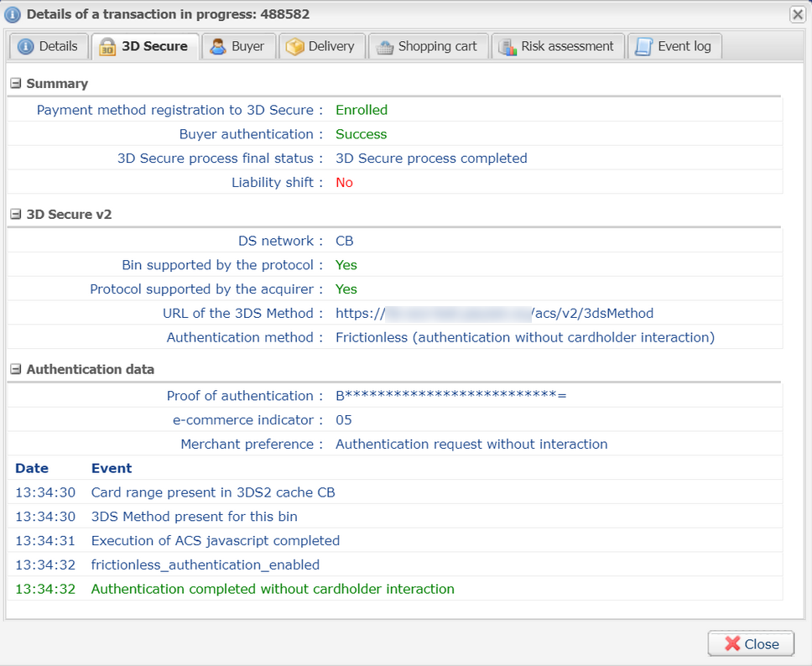Click the Frictionless authentication method value
812x666 pixels.
525,337
